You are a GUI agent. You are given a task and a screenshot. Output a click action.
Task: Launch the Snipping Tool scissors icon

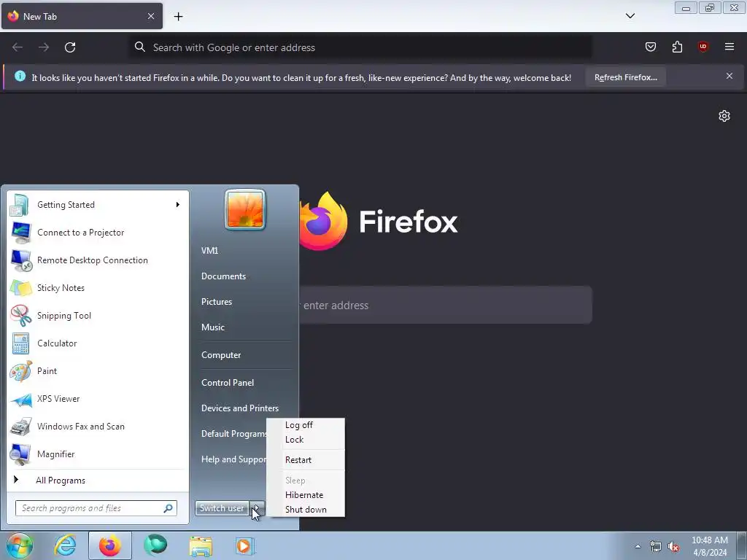pos(20,316)
